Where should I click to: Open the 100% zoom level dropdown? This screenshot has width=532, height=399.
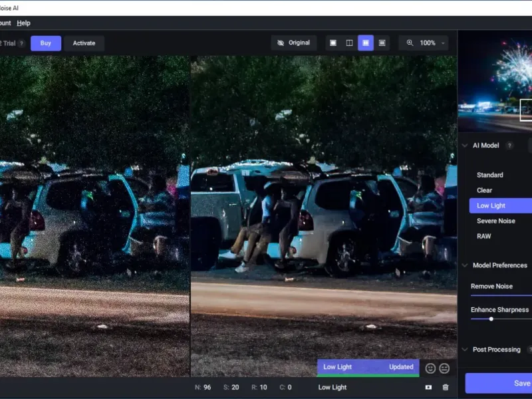(x=432, y=43)
